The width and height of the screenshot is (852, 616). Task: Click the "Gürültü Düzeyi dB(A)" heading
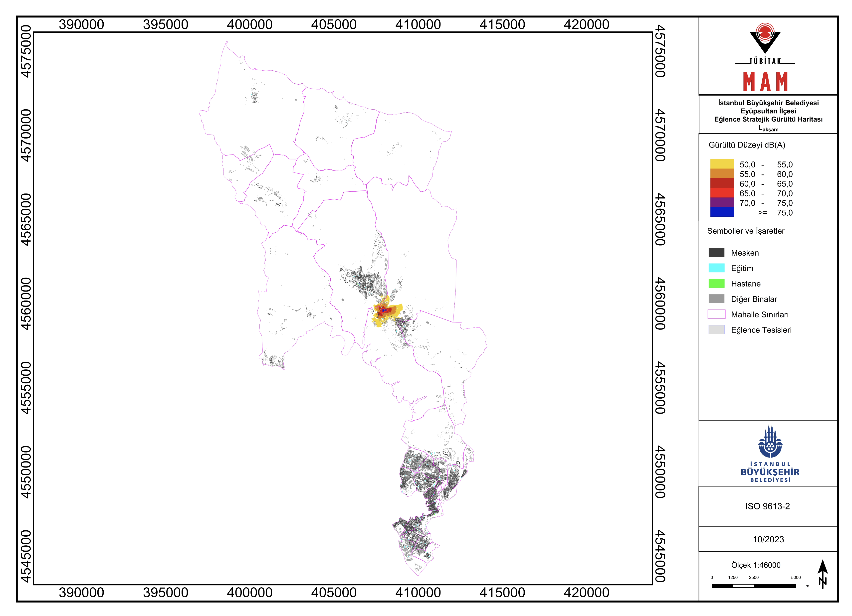pyautogui.click(x=747, y=145)
